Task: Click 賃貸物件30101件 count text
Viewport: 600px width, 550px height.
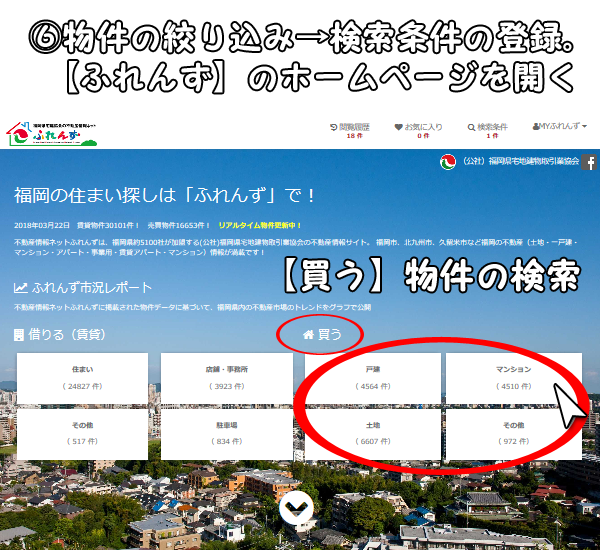Action: point(108,225)
